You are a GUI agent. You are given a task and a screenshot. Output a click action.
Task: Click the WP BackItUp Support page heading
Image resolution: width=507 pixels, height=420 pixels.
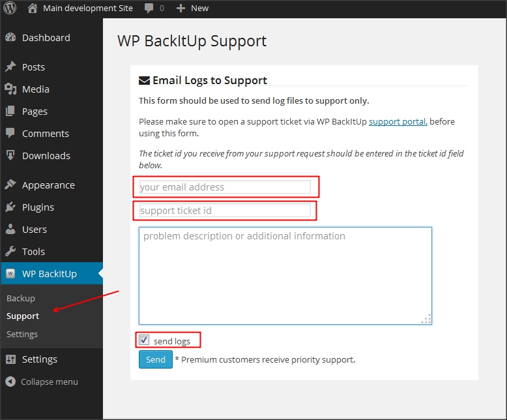[x=192, y=41]
